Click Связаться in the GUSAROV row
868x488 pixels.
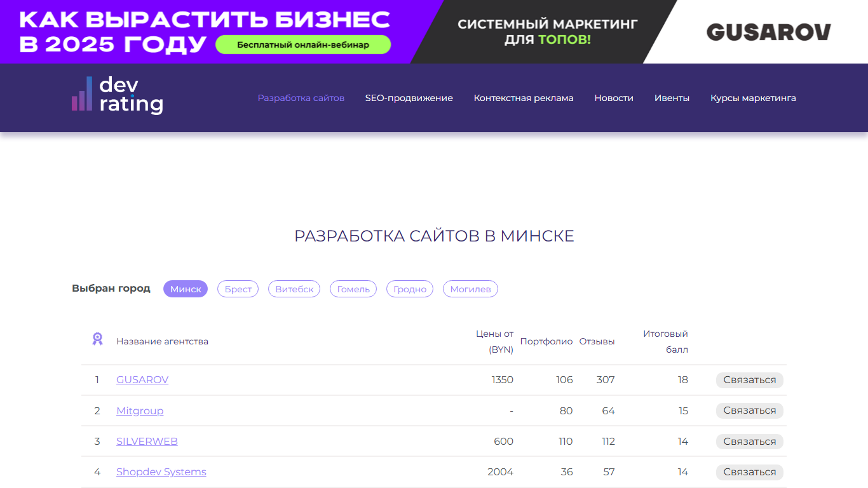click(750, 380)
